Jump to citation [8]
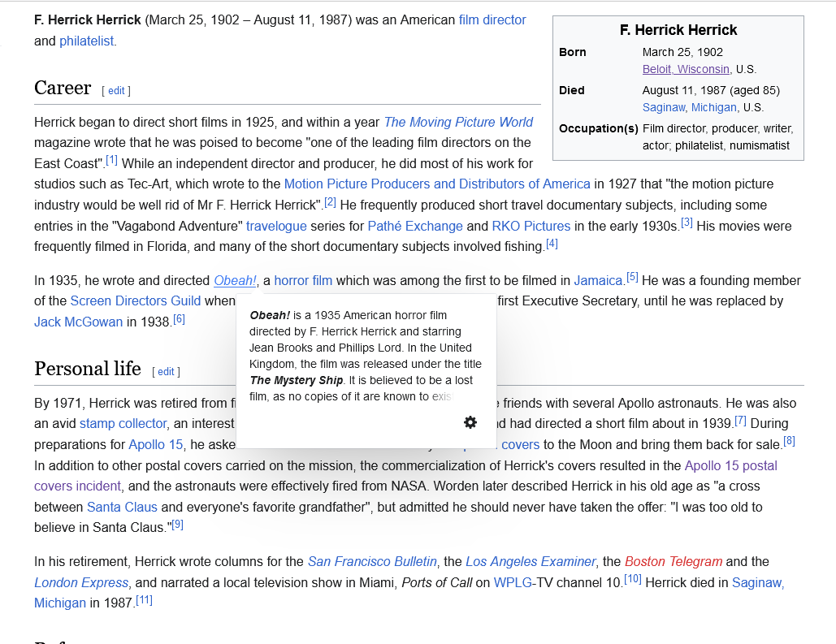 pos(789,442)
